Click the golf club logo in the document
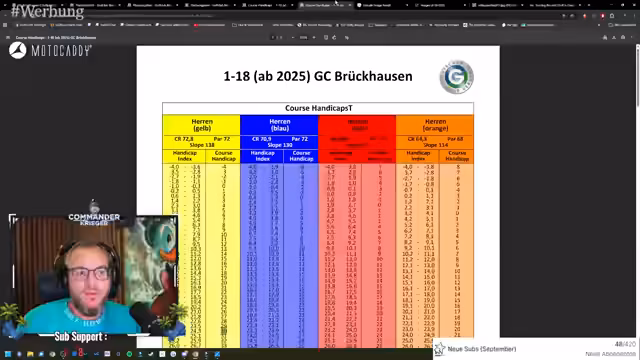This screenshot has width=640, height=360. coord(456,77)
